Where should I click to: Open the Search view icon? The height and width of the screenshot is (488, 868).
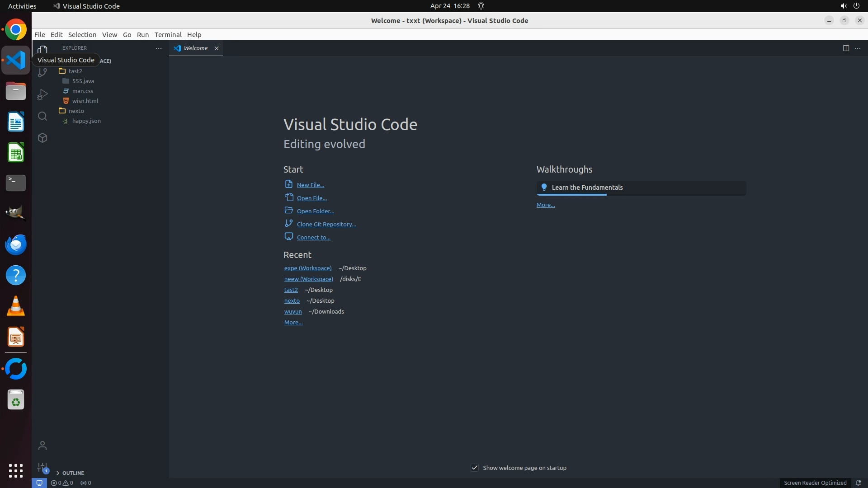42,116
